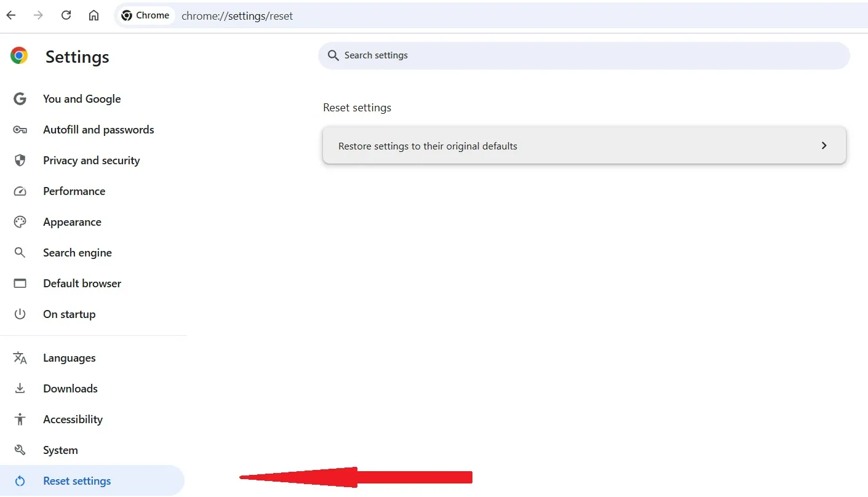Image resolution: width=868 pixels, height=497 pixels.
Task: Expand the restore defaults chevron arrow
Action: tap(824, 146)
